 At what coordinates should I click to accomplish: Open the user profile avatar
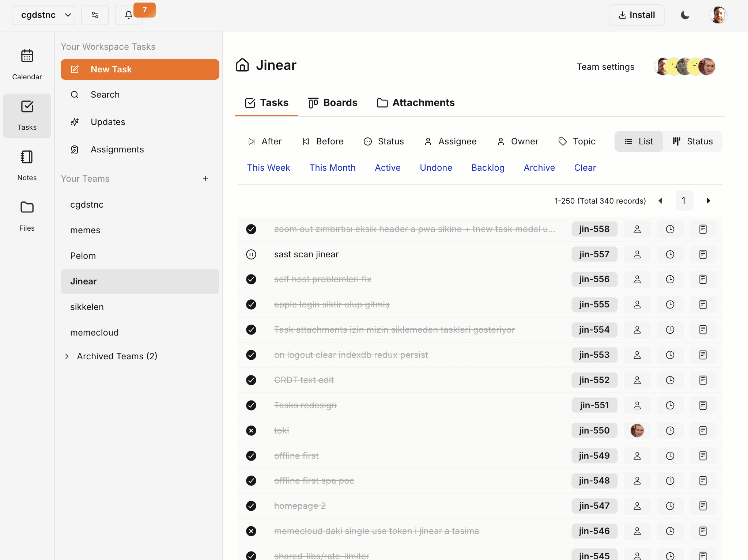pos(718,15)
